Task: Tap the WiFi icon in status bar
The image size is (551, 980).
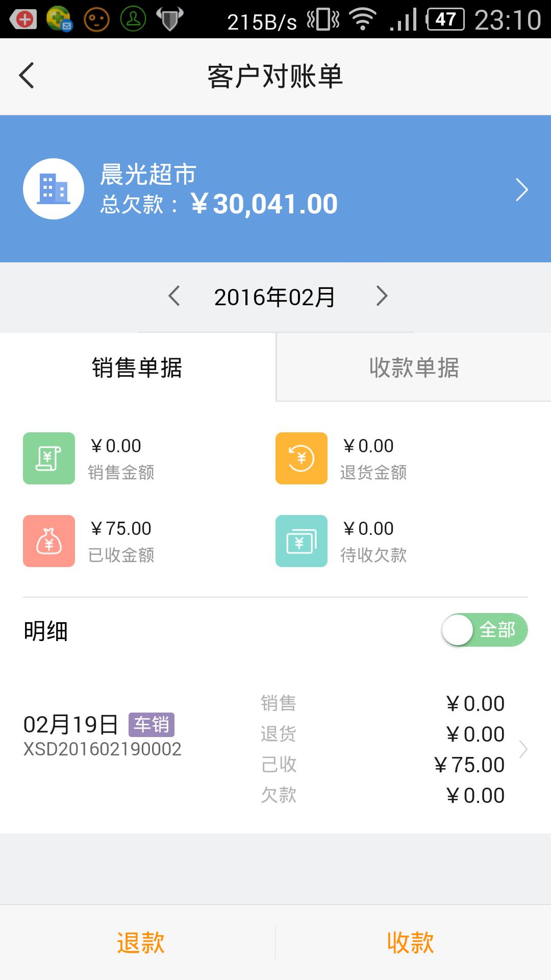Action: click(x=363, y=19)
